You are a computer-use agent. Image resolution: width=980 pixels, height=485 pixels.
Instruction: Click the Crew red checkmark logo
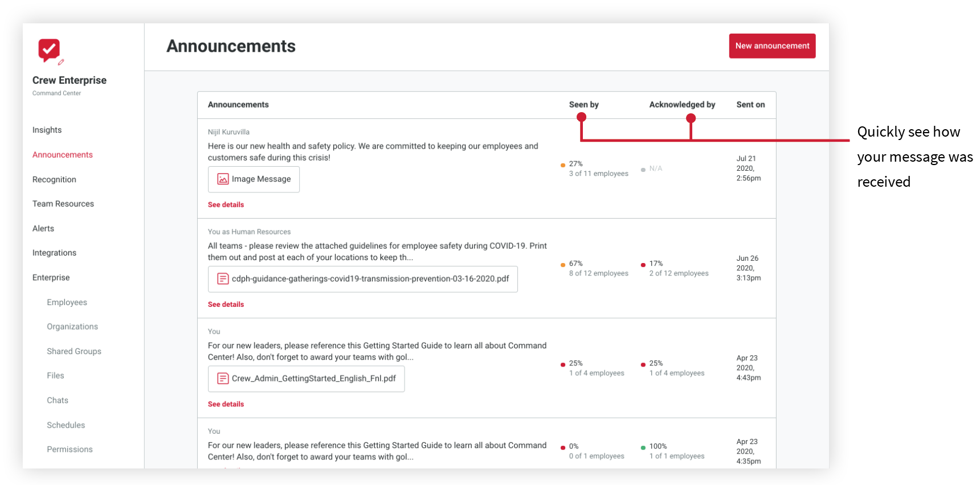(x=48, y=50)
